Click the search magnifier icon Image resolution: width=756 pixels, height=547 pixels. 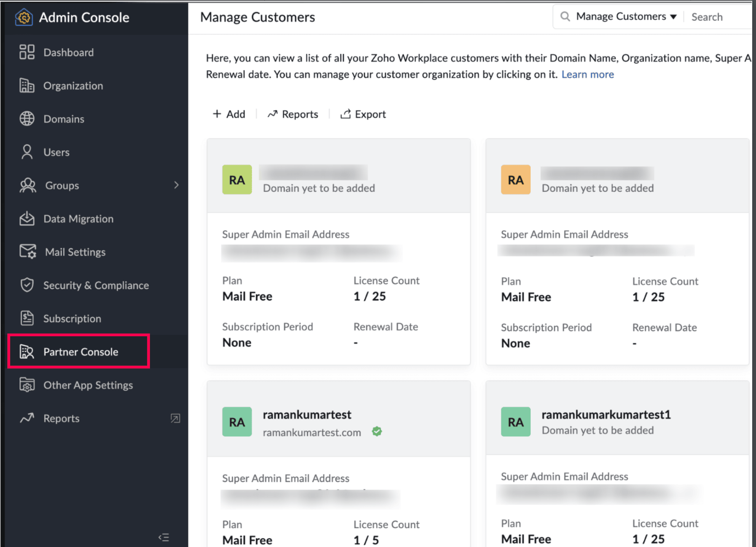click(x=565, y=16)
